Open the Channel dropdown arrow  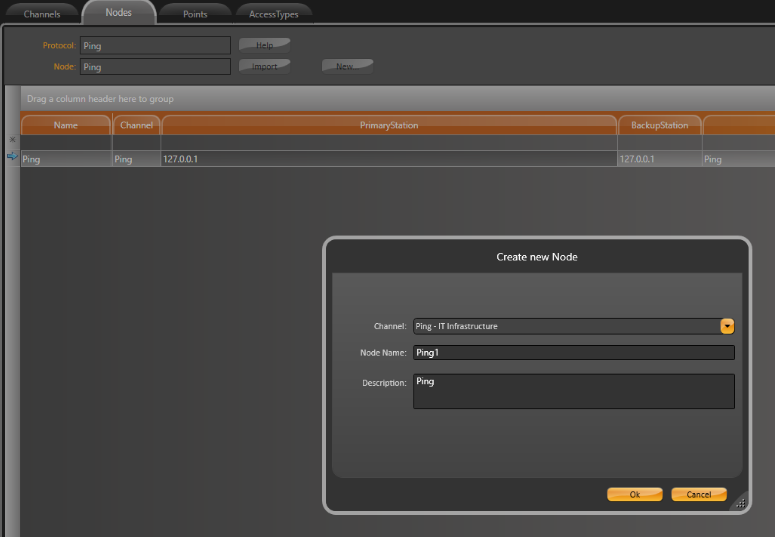click(x=727, y=326)
